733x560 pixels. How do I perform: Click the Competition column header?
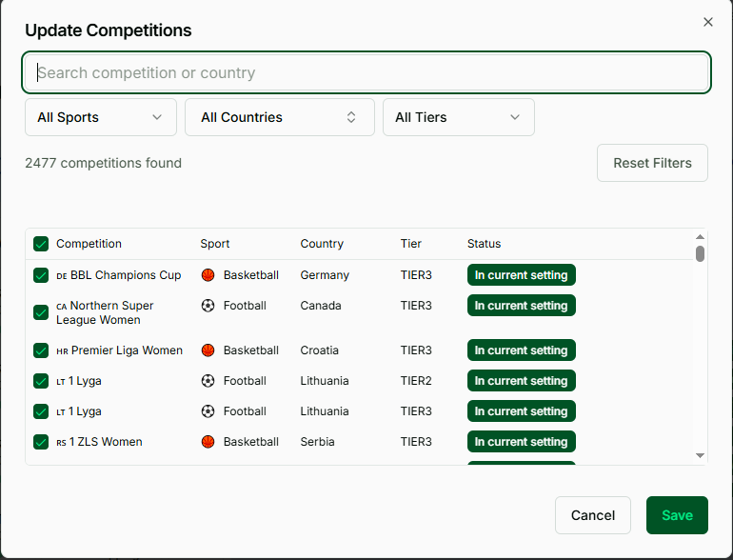[89, 244]
